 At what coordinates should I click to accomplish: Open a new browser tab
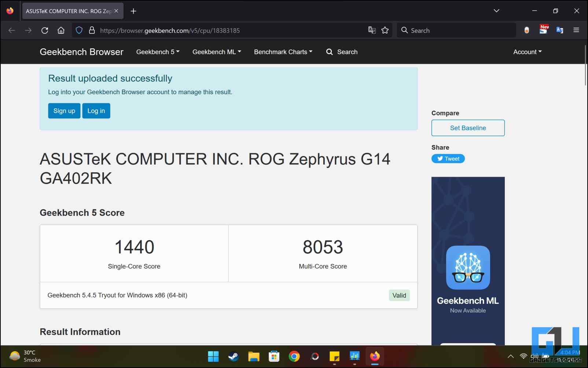tap(133, 11)
